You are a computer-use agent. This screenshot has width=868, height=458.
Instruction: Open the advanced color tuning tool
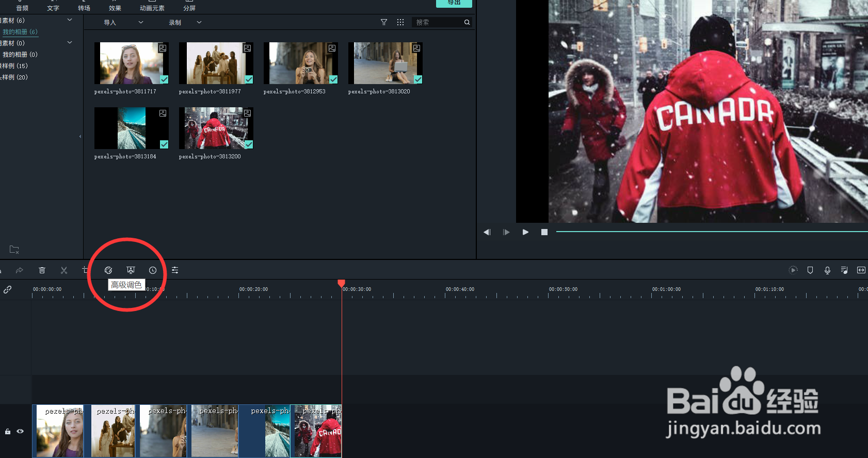click(108, 270)
